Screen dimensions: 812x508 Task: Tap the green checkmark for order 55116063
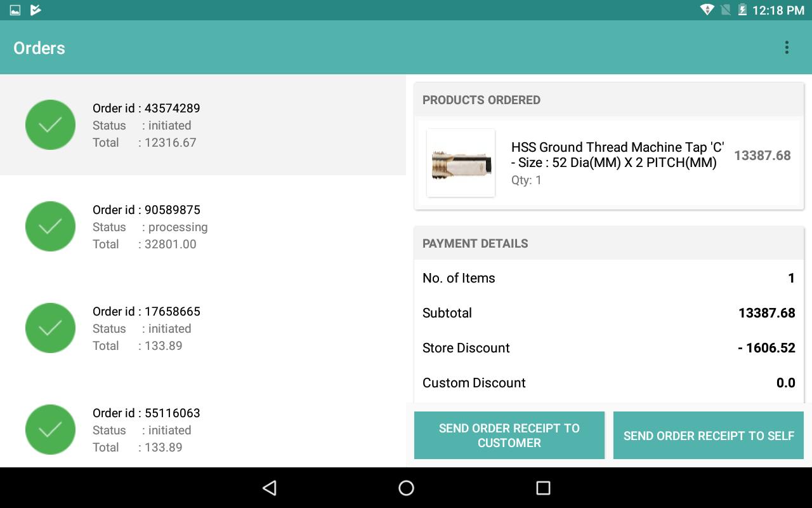[x=50, y=429]
